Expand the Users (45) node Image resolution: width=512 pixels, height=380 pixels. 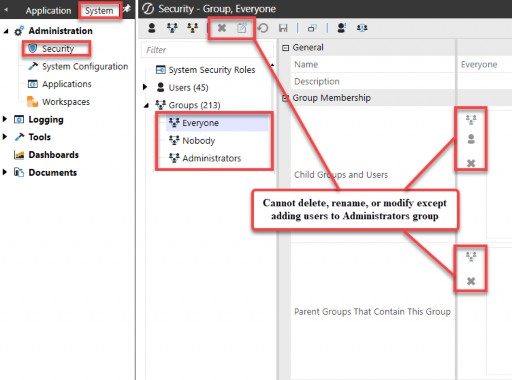145,87
